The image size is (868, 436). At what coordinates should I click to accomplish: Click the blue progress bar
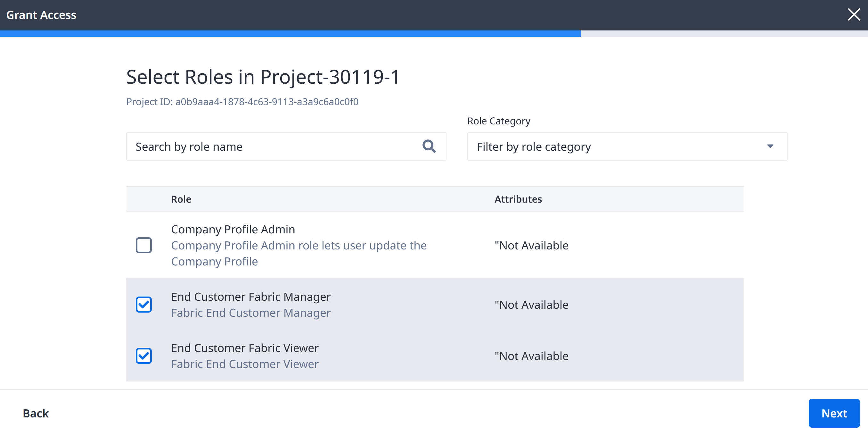coord(291,33)
